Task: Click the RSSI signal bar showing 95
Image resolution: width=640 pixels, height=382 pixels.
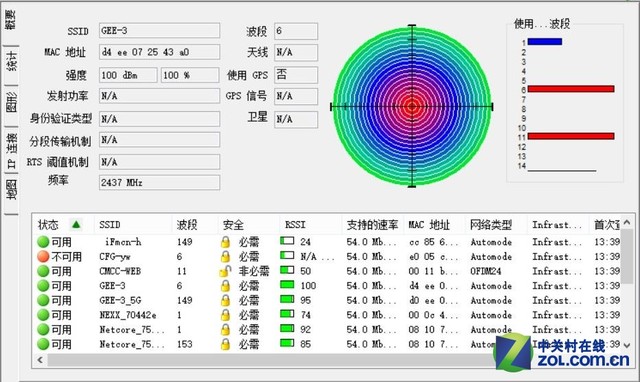Action: (x=287, y=299)
